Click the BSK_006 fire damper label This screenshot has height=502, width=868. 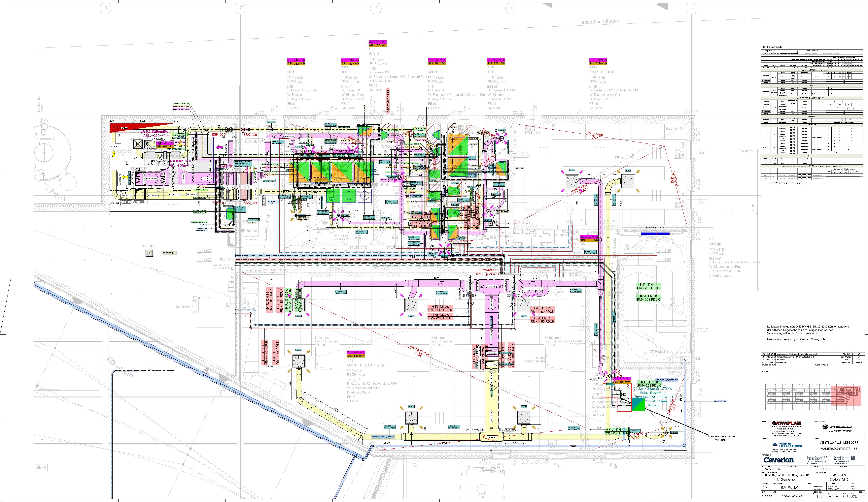[250, 135]
